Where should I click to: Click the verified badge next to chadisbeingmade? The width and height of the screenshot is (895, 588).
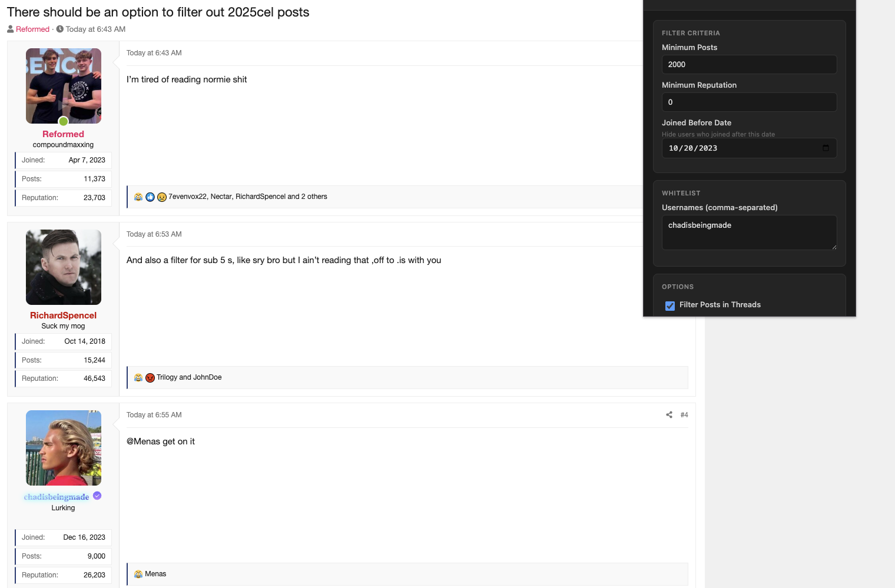[x=97, y=496]
